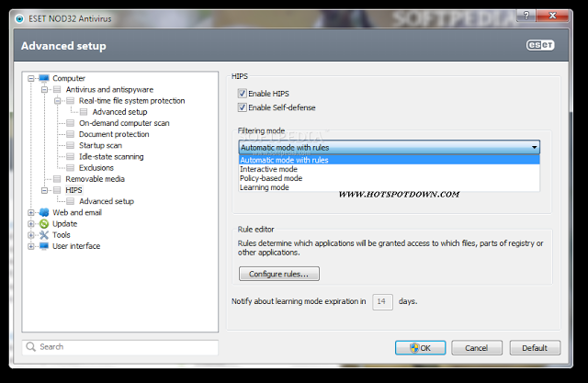Click the page icon beside Removable media
Screen dimensions: 588x383
[x=57, y=179]
